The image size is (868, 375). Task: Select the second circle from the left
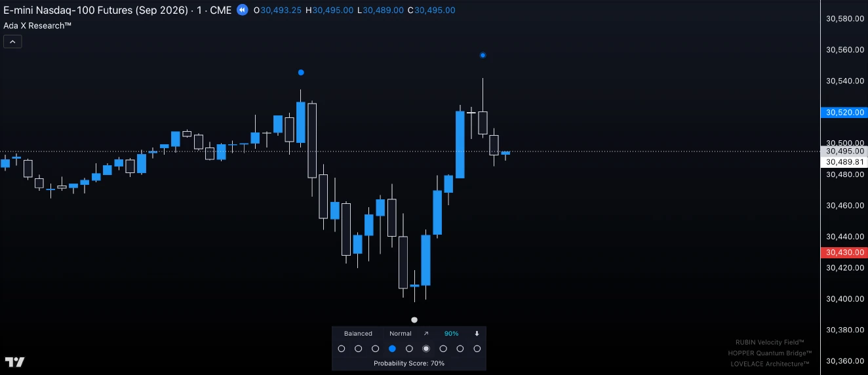(358, 349)
